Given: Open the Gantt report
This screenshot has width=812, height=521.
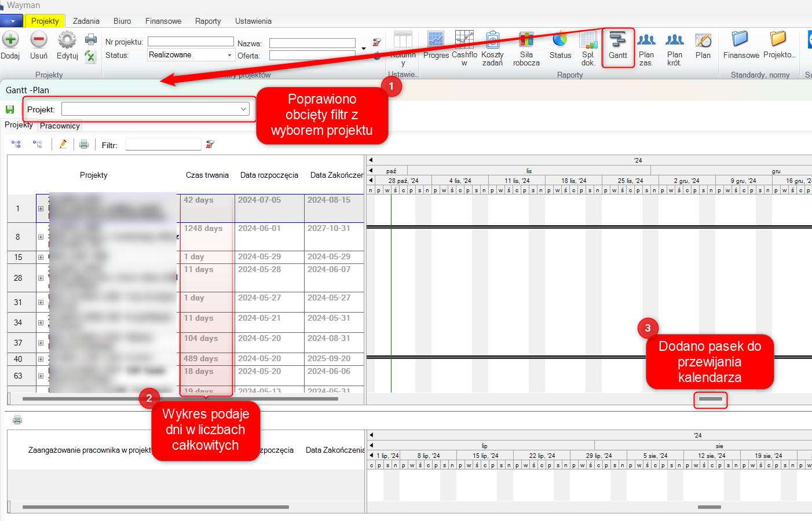Looking at the screenshot, I should pos(618,39).
